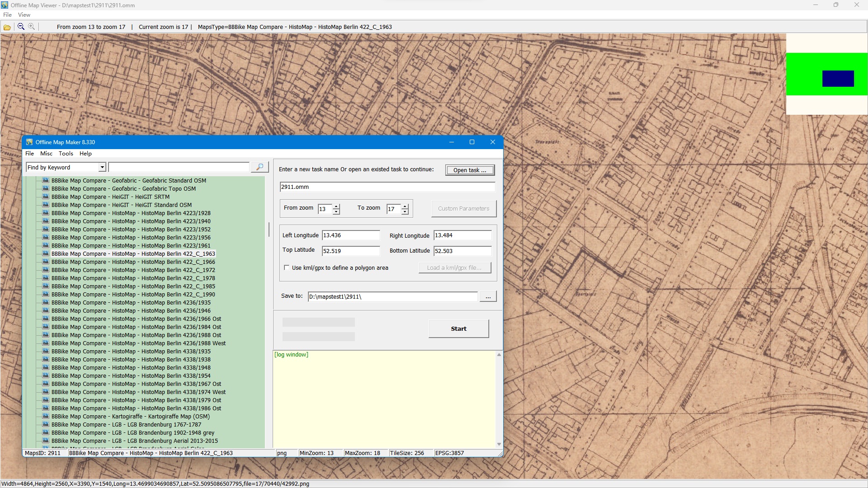Click the keyword search text field
This screenshot has height=488, width=868.
pyautogui.click(x=179, y=167)
